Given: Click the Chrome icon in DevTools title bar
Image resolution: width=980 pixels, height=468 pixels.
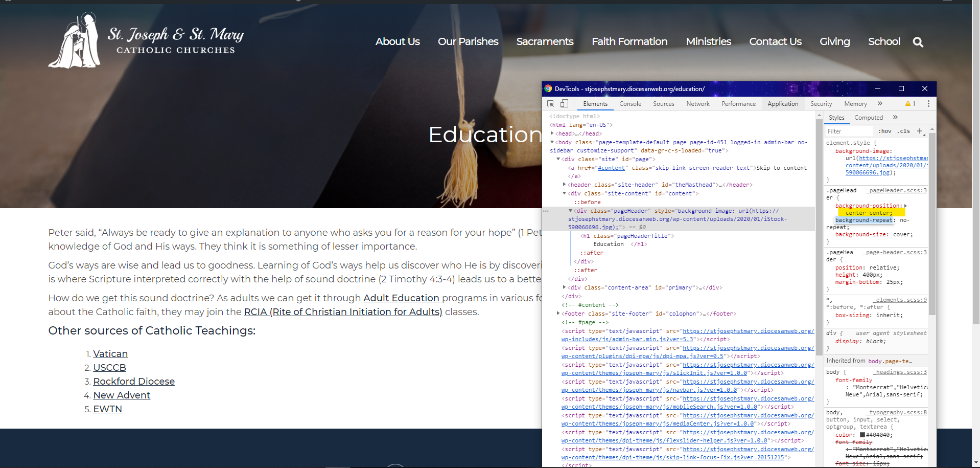Looking at the screenshot, I should point(548,88).
